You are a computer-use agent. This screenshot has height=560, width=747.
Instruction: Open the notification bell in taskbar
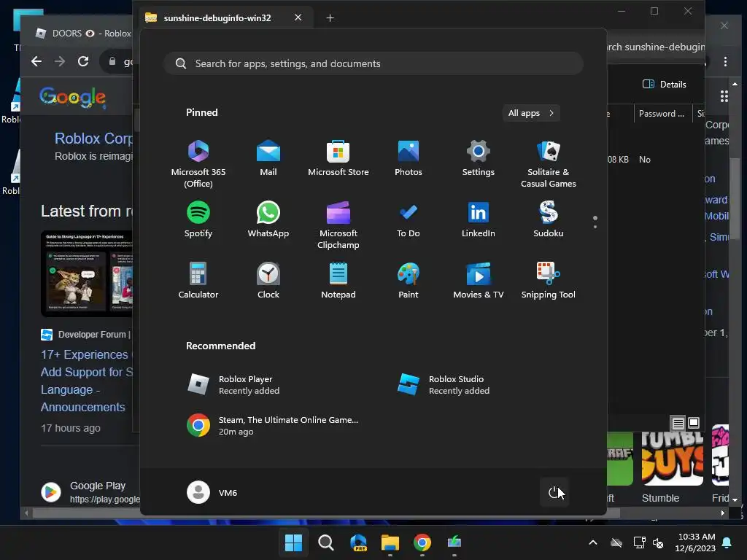pyautogui.click(x=727, y=542)
